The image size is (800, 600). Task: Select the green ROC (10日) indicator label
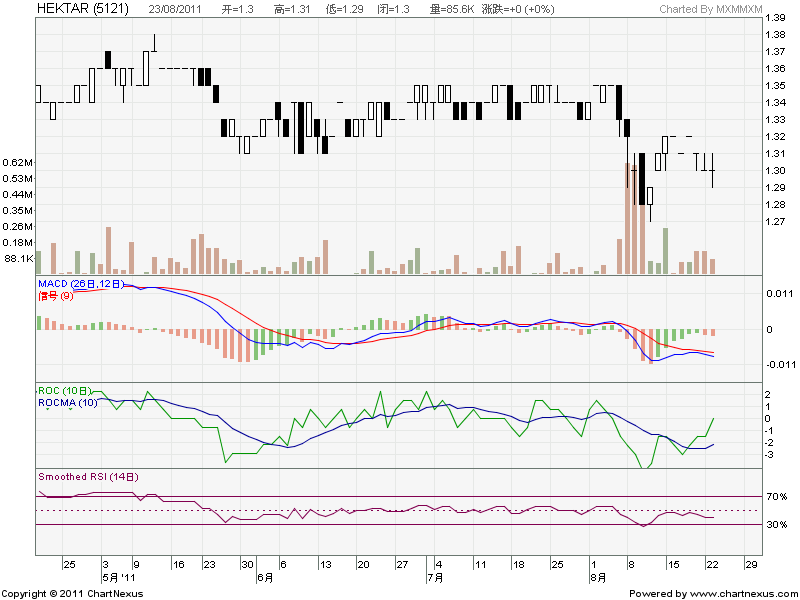(x=65, y=390)
